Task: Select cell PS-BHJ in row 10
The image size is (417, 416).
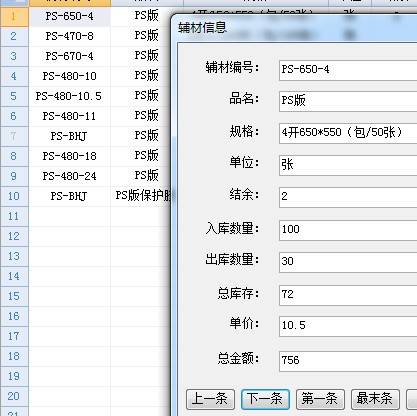Action: [70, 196]
